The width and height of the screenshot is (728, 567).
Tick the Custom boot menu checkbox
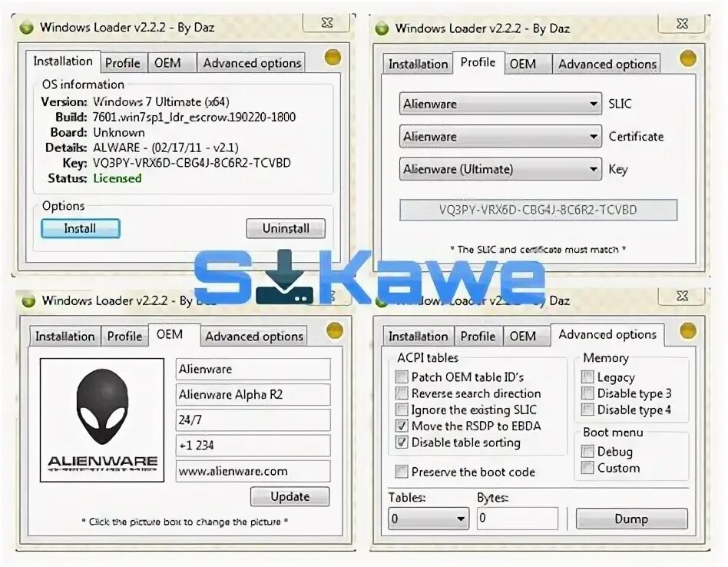587,468
